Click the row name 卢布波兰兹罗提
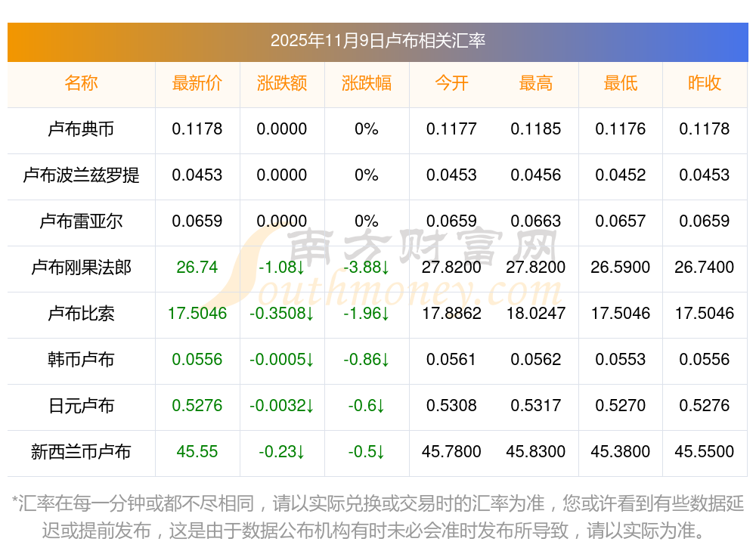 pyautogui.click(x=81, y=175)
